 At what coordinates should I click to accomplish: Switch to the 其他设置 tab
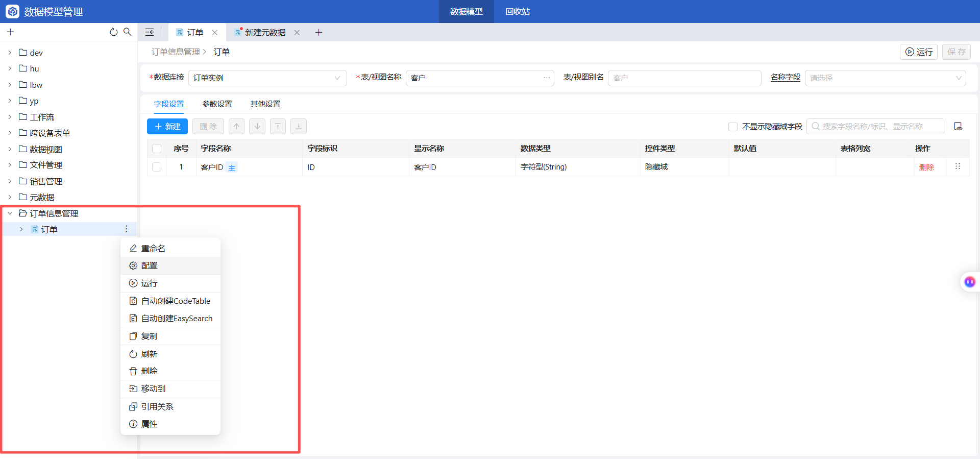265,104
